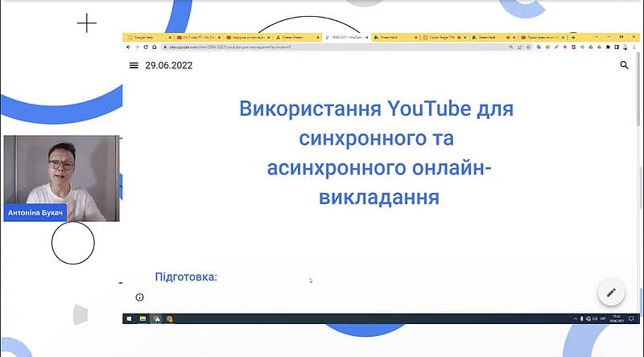Click the 'Підготовка:' heading

tap(186, 277)
